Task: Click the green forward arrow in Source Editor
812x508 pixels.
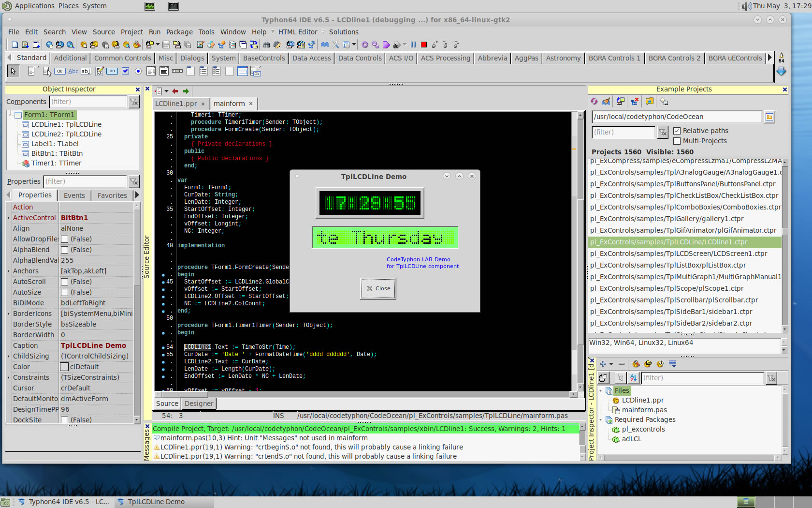Action: (x=186, y=91)
